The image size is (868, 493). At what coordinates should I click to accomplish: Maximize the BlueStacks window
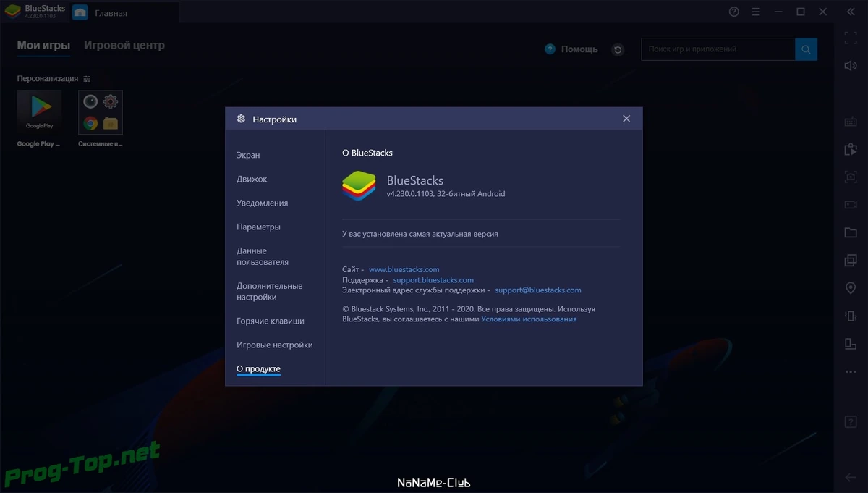(x=801, y=12)
